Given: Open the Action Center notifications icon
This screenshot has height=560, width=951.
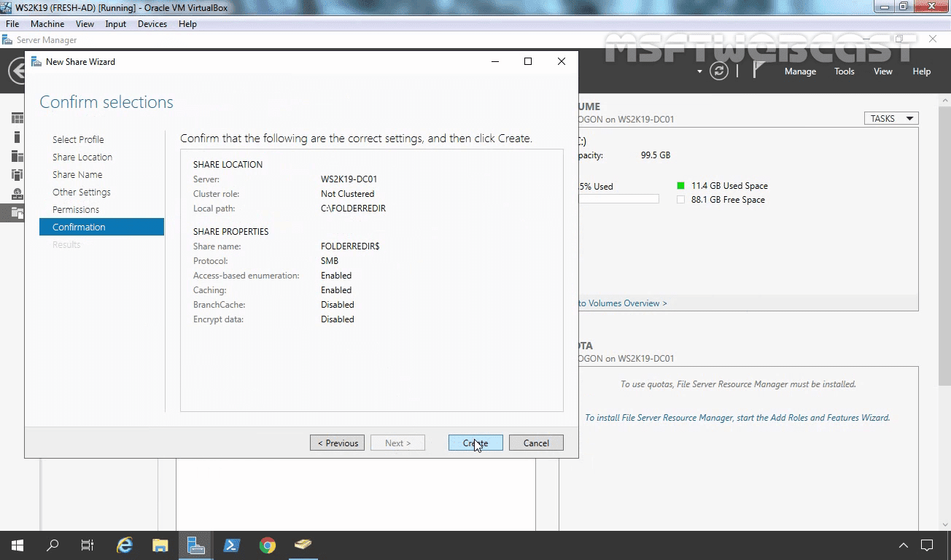Looking at the screenshot, I should (x=927, y=545).
